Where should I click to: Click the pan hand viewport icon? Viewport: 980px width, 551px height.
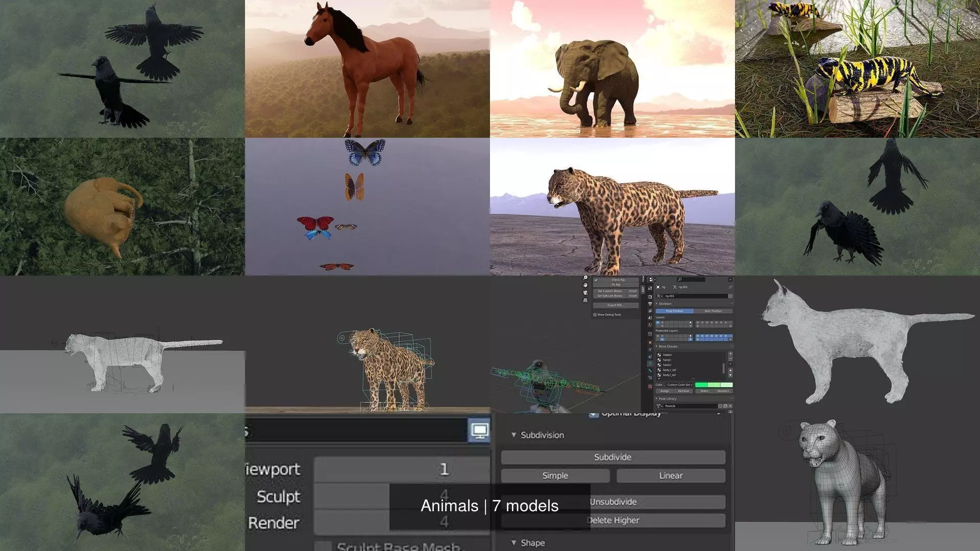coord(585,285)
